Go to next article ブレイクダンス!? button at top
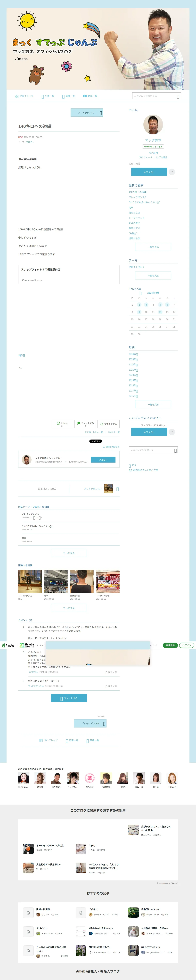Viewport: 196px width, 980px height. pos(87,113)
